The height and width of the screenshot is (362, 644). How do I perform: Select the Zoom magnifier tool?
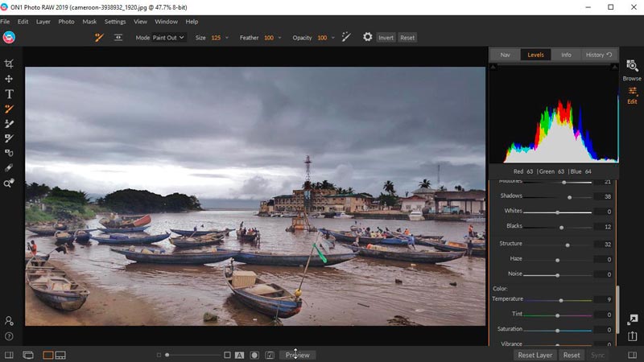pos(9,183)
